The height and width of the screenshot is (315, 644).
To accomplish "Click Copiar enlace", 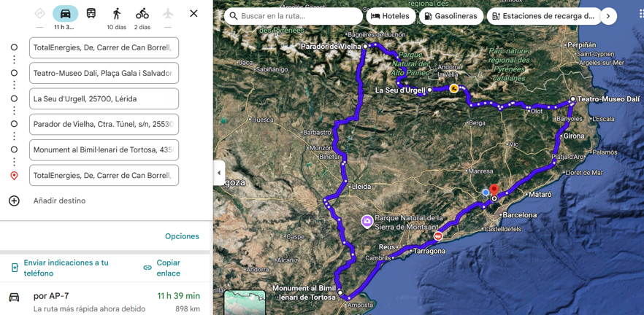I will click(169, 268).
